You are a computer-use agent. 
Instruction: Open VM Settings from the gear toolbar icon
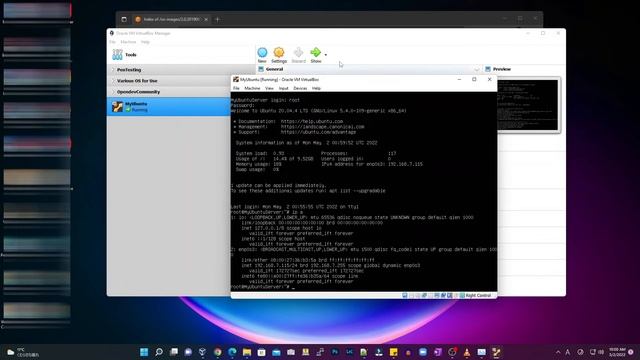coord(279,52)
